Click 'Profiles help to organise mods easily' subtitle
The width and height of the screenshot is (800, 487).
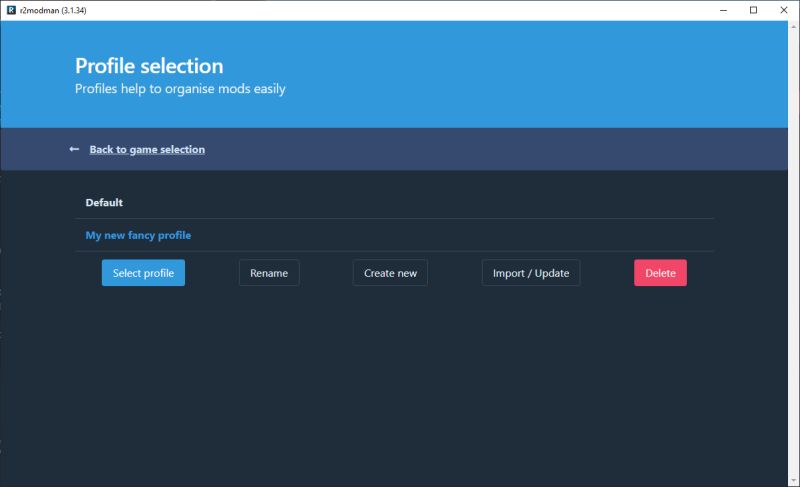[180, 89]
